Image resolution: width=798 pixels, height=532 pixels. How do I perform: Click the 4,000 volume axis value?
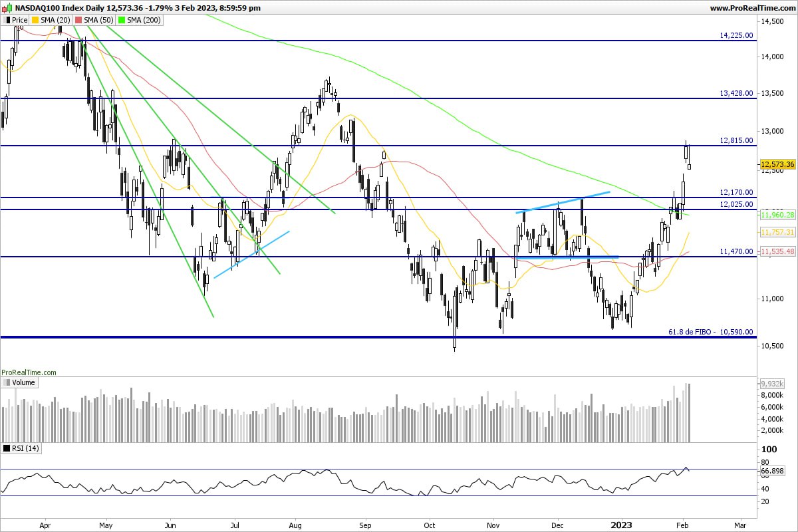[773, 419]
